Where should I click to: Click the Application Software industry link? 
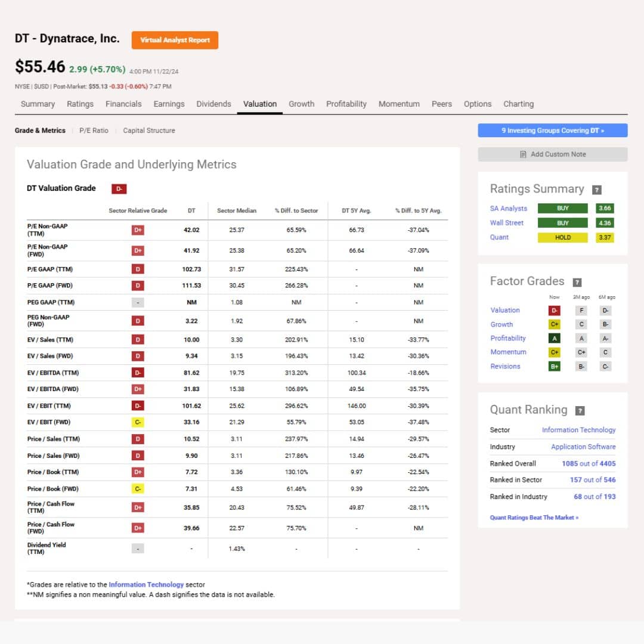tap(583, 447)
